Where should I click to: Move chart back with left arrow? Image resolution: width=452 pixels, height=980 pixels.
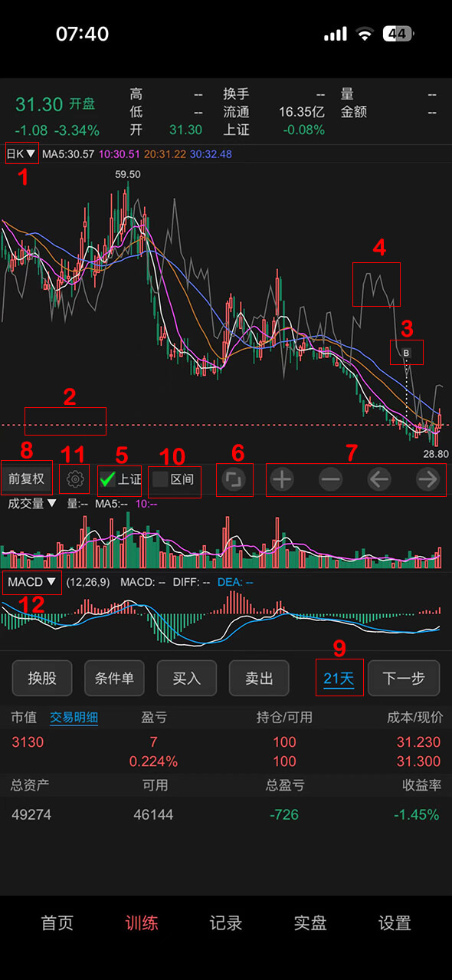(379, 480)
